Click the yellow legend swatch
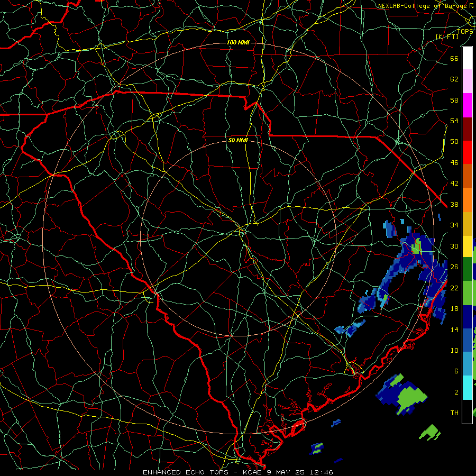The height and width of the screenshot is (476, 476). 467,246
